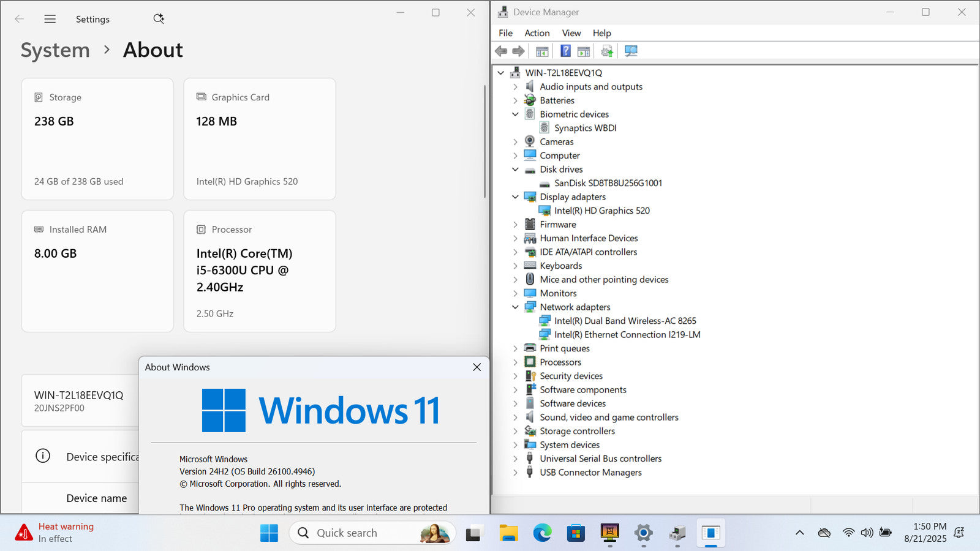Go to System in the Settings breadcrumb
The image size is (980, 551).
(55, 50)
